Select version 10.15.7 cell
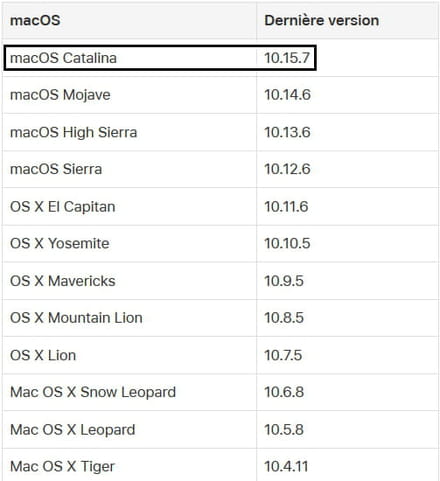The image size is (440, 481). click(287, 58)
